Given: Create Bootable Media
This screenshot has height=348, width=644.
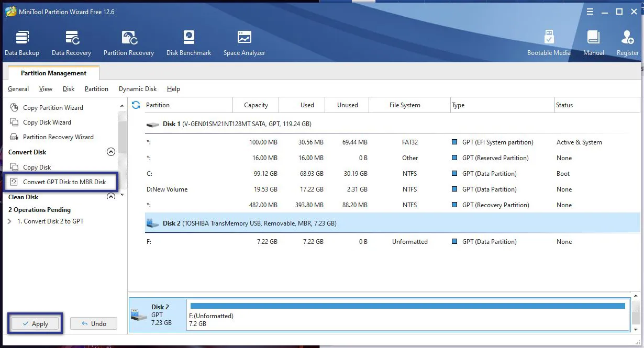Looking at the screenshot, I should (549, 42).
